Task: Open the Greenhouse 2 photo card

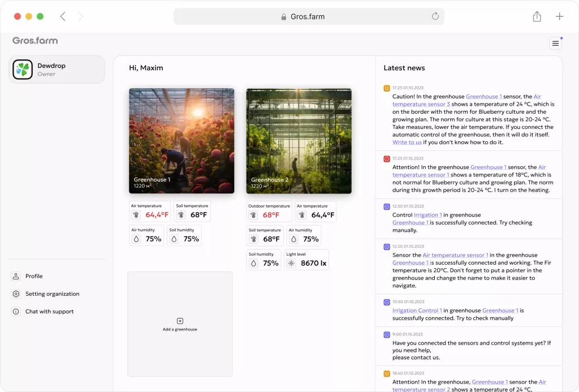Action: click(299, 141)
